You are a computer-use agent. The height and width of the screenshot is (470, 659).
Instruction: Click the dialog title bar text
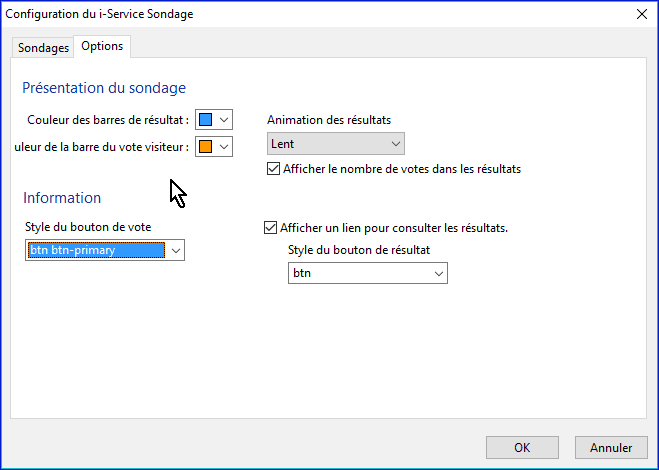(100, 14)
